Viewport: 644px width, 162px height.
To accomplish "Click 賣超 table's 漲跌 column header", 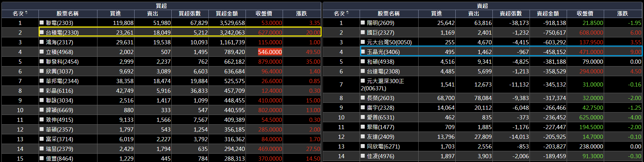I will click(623, 13).
